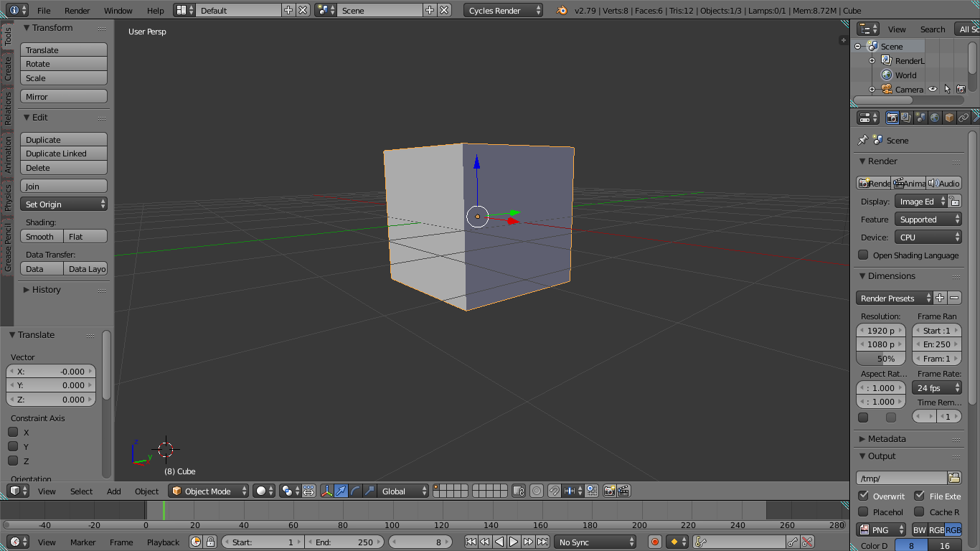Toggle snapping with the magnet icon
Screen dimensions: 980x551
tap(554, 491)
